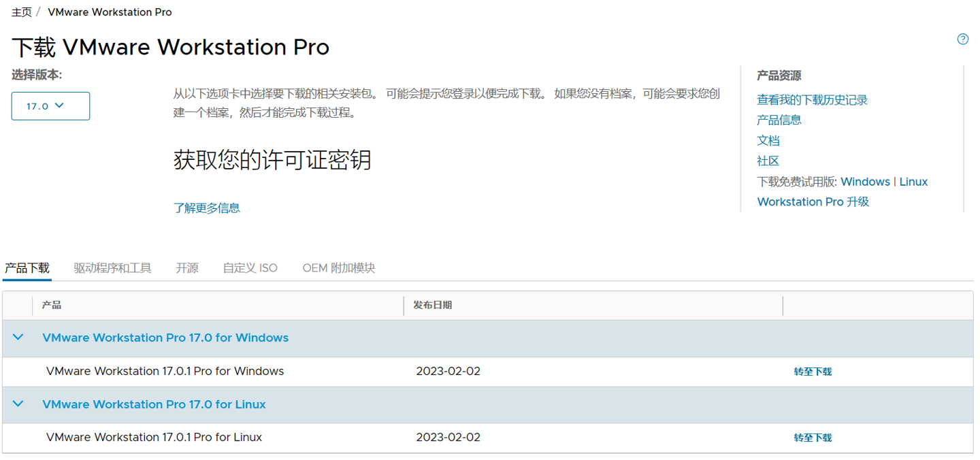Viewport: 980px width, 460px height.
Task: Download the free trial for Windows
Action: pos(865,182)
